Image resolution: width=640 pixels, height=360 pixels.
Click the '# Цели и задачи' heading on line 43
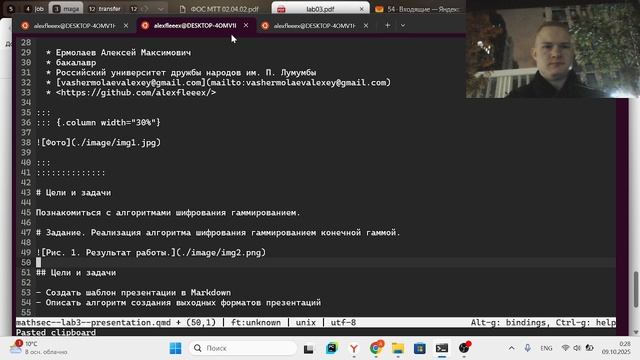[x=73, y=193]
